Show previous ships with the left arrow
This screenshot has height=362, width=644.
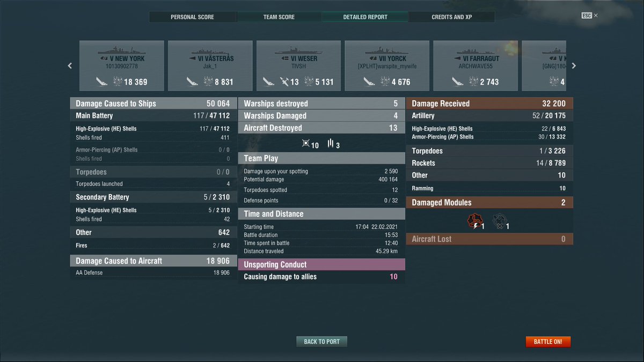click(70, 66)
